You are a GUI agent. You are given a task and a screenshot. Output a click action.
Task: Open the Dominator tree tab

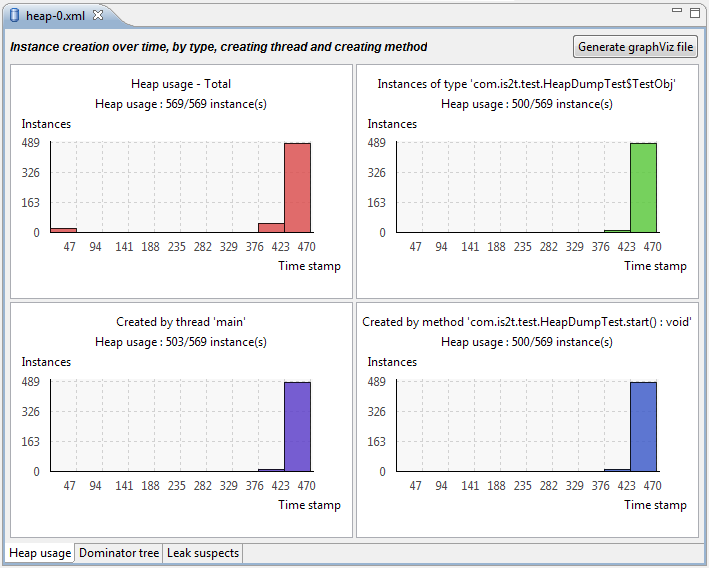119,553
